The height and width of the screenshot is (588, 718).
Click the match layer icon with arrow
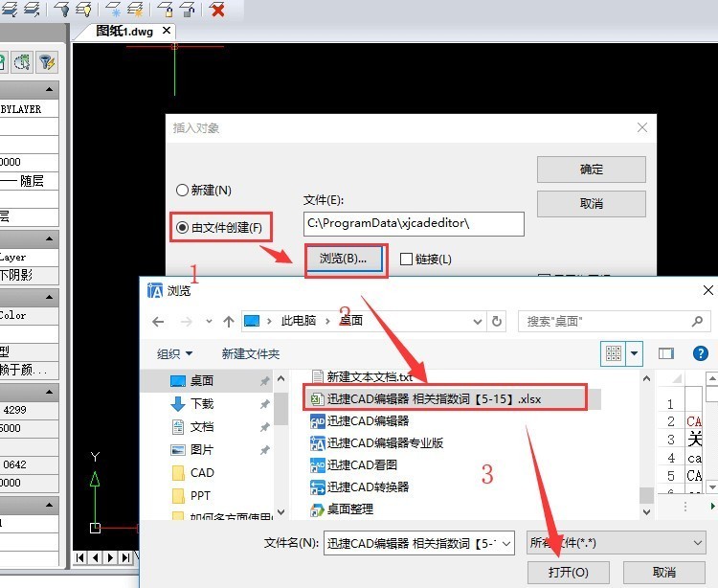click(x=32, y=10)
